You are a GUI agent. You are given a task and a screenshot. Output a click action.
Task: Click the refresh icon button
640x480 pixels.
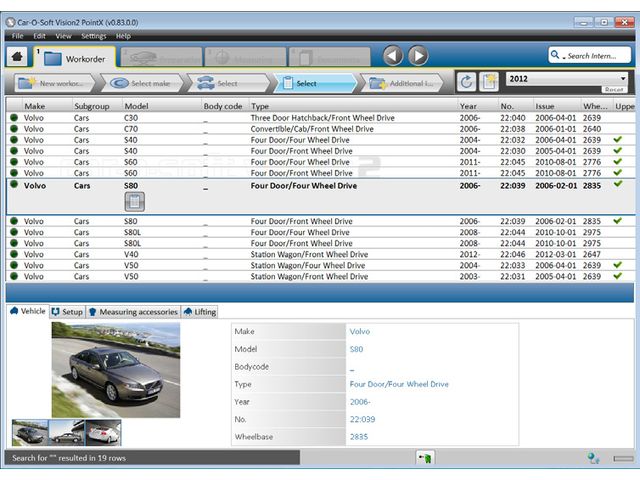(x=466, y=82)
